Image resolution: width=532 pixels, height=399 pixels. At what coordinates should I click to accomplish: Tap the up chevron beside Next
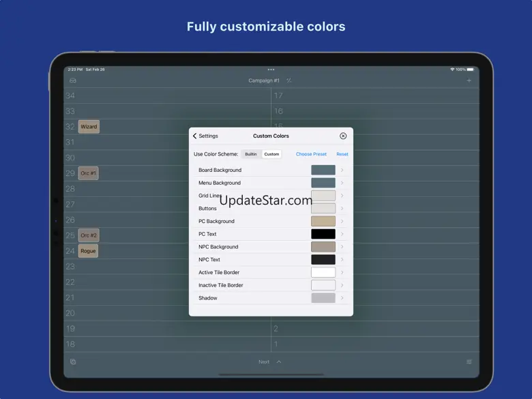click(x=279, y=361)
